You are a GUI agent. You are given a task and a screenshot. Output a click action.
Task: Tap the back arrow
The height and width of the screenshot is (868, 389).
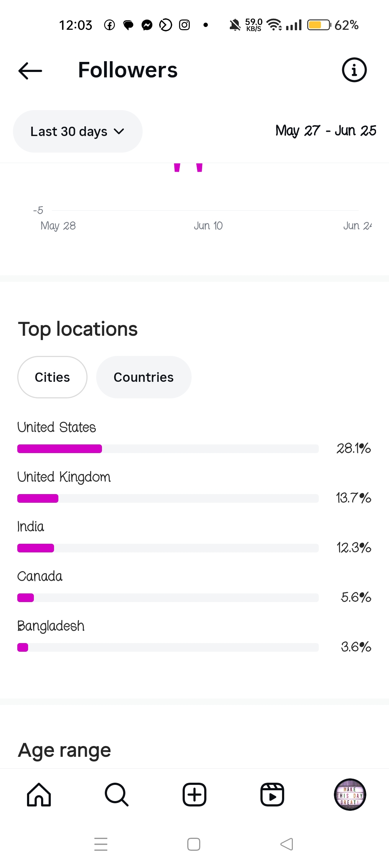point(30,71)
